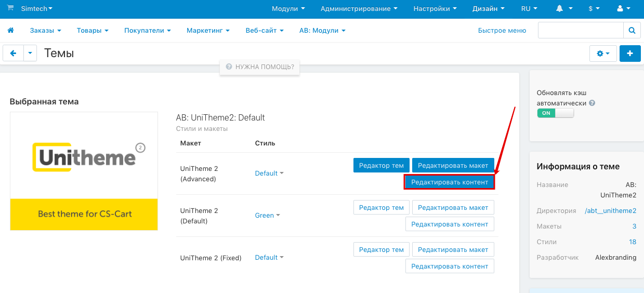Screen dimensions: 644x293
Task: Open the user account icon menu
Action: pos(623,9)
